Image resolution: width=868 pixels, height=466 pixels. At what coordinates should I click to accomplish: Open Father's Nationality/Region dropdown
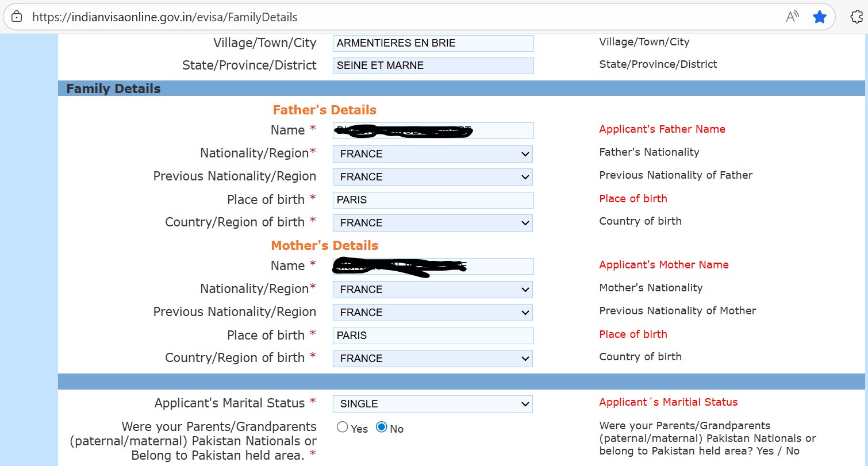(x=432, y=154)
